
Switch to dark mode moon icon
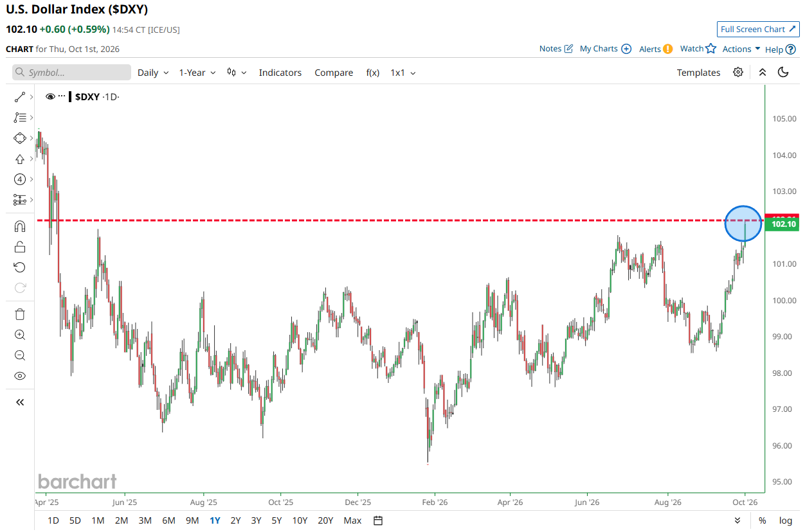783,72
